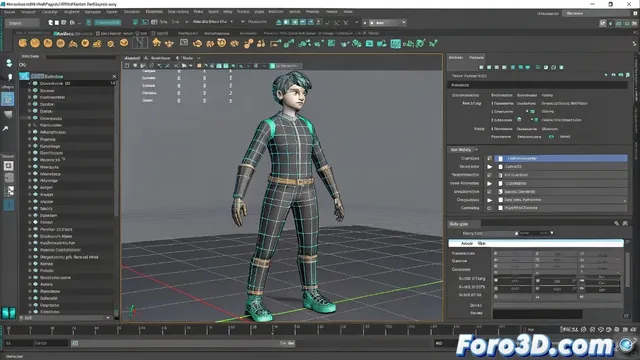Click the teal double-pane icon at the bottom of the left toolbox
Viewport: 640px width, 360px height.
tap(9, 313)
